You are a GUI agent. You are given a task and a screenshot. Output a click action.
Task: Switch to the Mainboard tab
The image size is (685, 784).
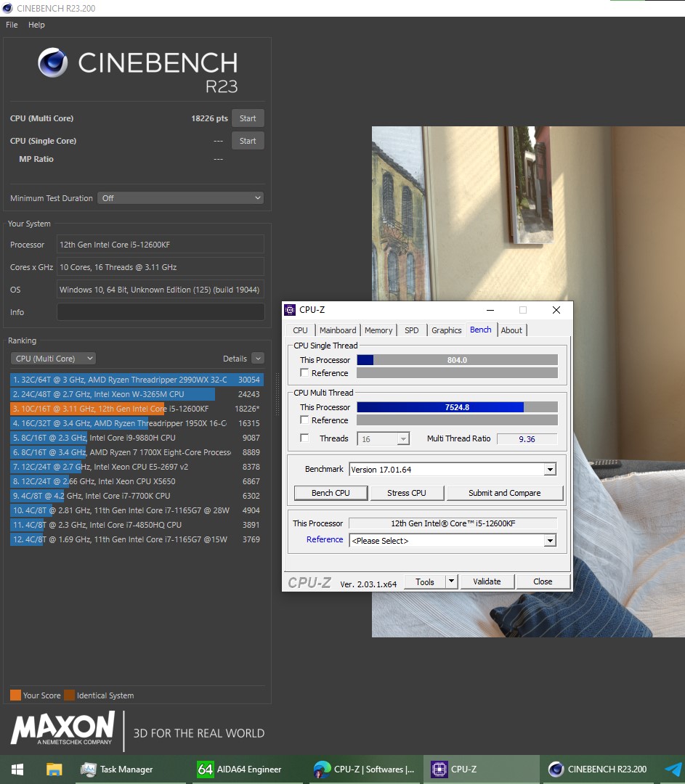click(x=338, y=330)
